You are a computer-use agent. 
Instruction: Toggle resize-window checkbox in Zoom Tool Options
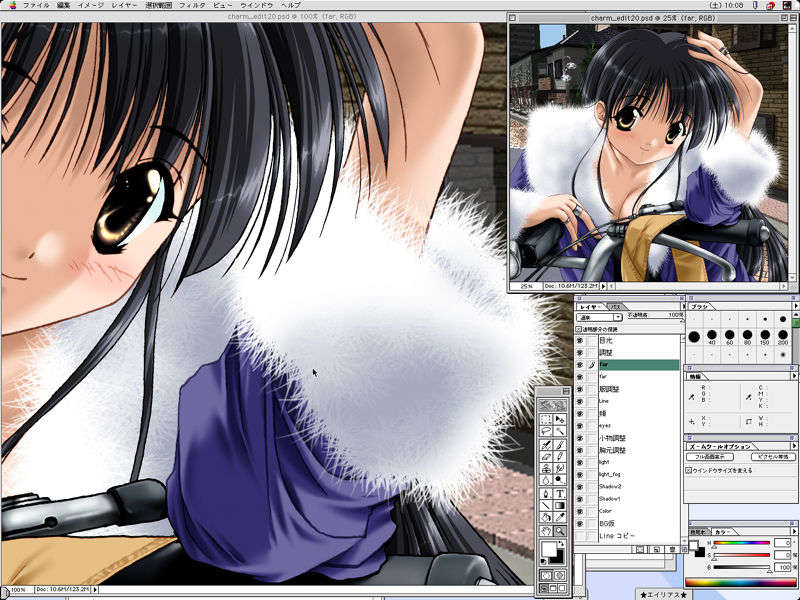[688, 470]
